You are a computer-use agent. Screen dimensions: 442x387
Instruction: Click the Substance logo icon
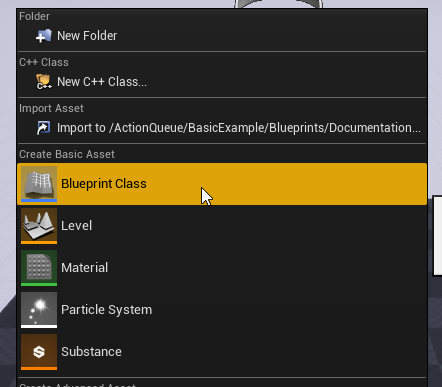point(39,352)
